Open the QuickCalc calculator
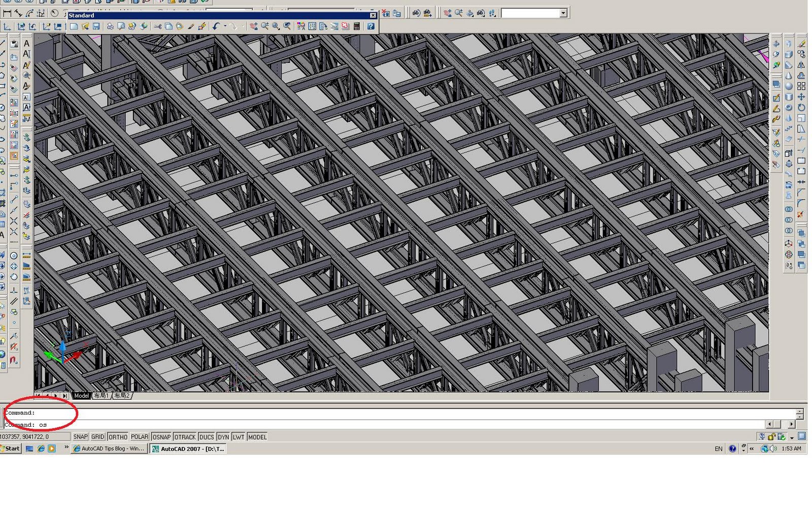 pyautogui.click(x=357, y=27)
